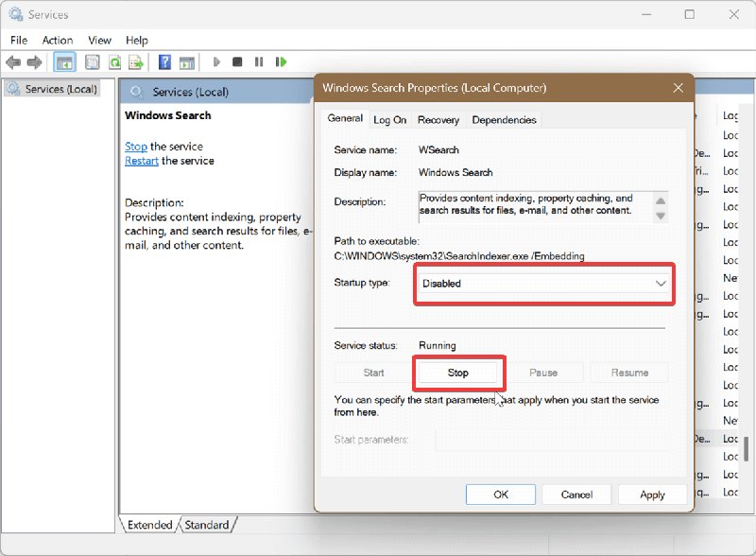Switch to the Recovery tab

(x=438, y=120)
